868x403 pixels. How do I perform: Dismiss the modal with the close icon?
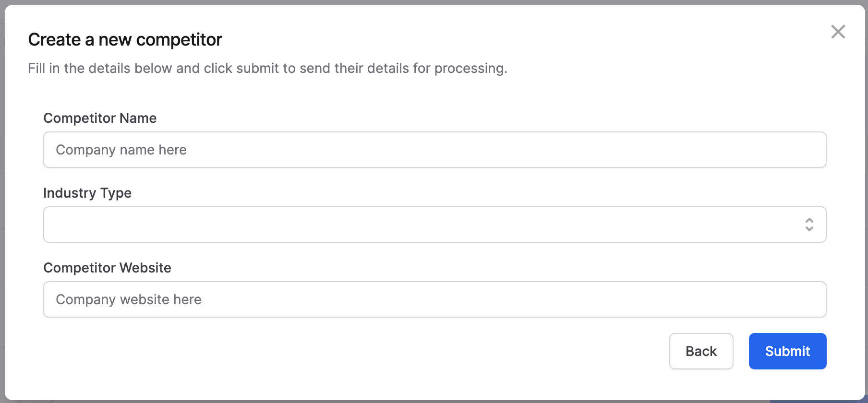[x=838, y=32]
